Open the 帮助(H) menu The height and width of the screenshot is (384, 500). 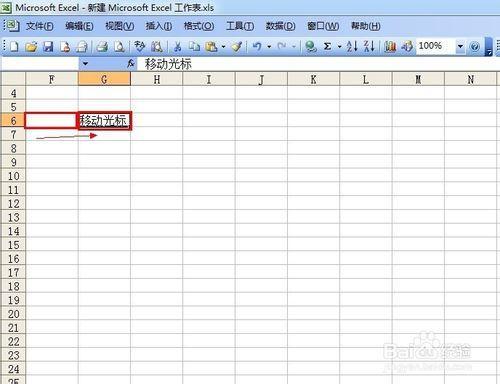pyautogui.click(x=365, y=26)
